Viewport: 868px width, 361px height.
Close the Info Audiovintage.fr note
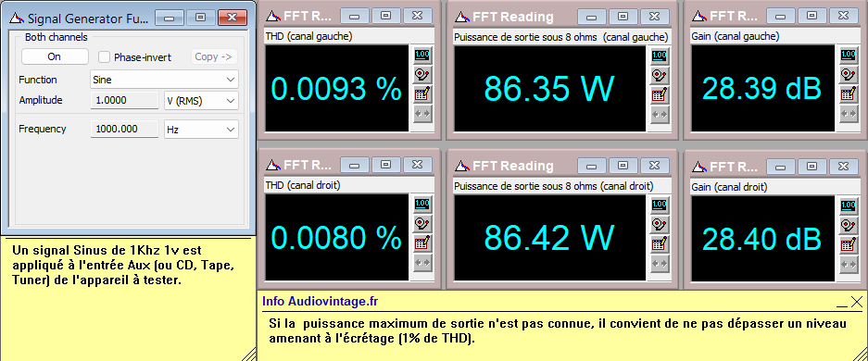click(857, 302)
